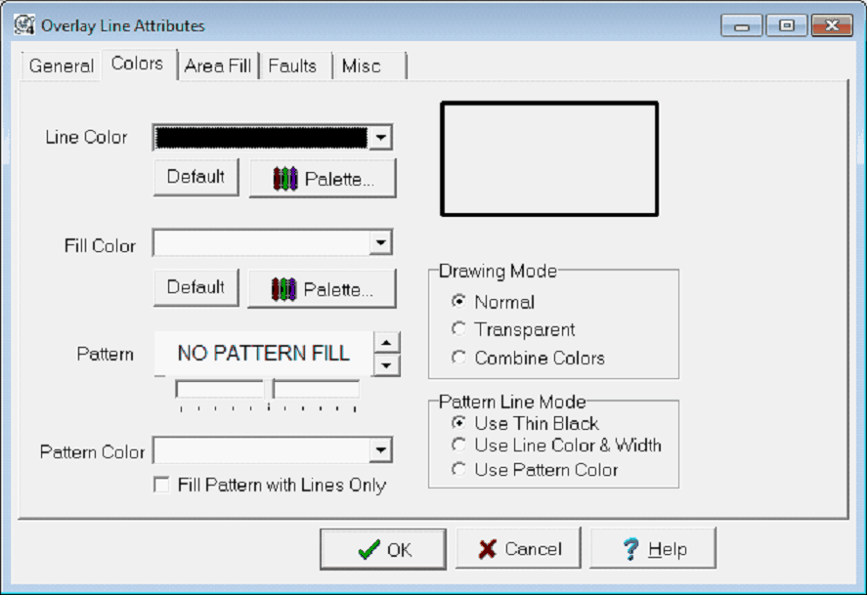Open the Fill Color dropdown list
Screen dimensions: 868x596
tap(381, 243)
